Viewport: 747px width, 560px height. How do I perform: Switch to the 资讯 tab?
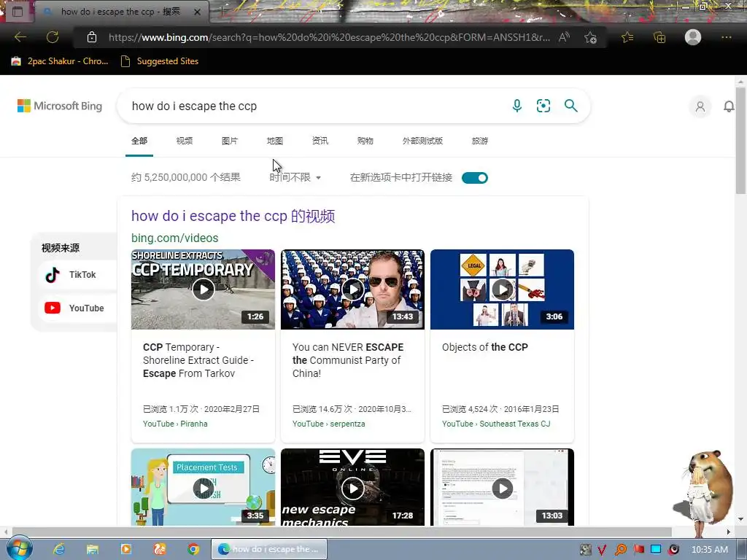(x=320, y=141)
